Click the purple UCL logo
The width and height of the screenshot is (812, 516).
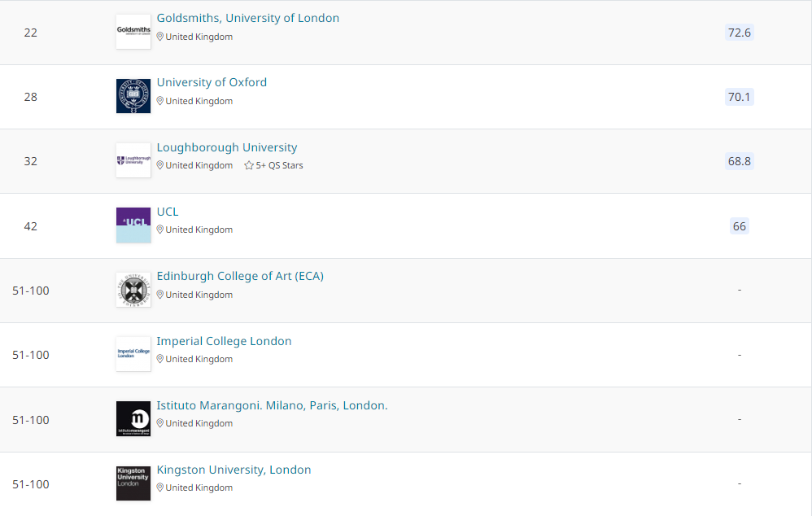coord(133,225)
